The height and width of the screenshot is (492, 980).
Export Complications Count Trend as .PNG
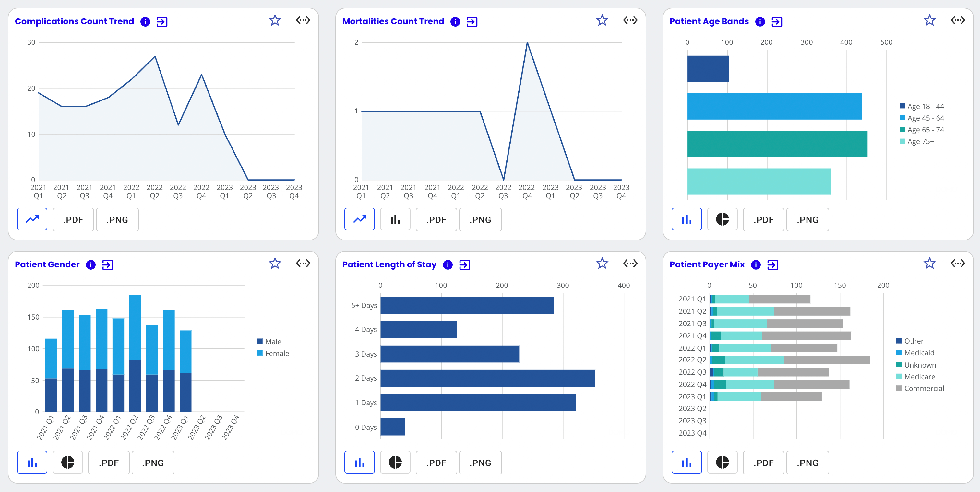pyautogui.click(x=117, y=219)
